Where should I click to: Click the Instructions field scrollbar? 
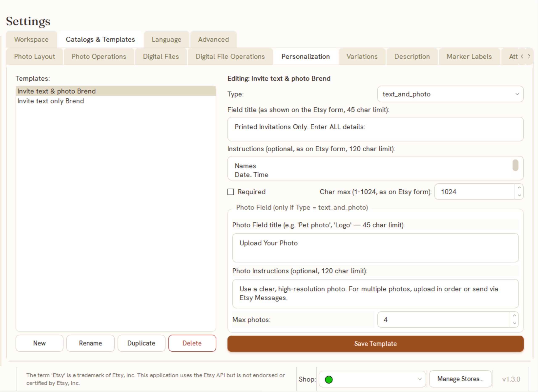(x=516, y=165)
